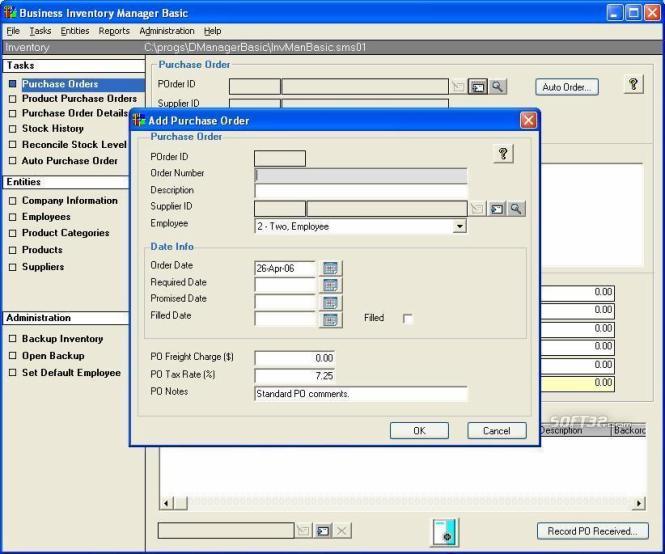This screenshot has height=554, width=665.
Task: Click the dialog POrder ID field
Action: click(280, 159)
